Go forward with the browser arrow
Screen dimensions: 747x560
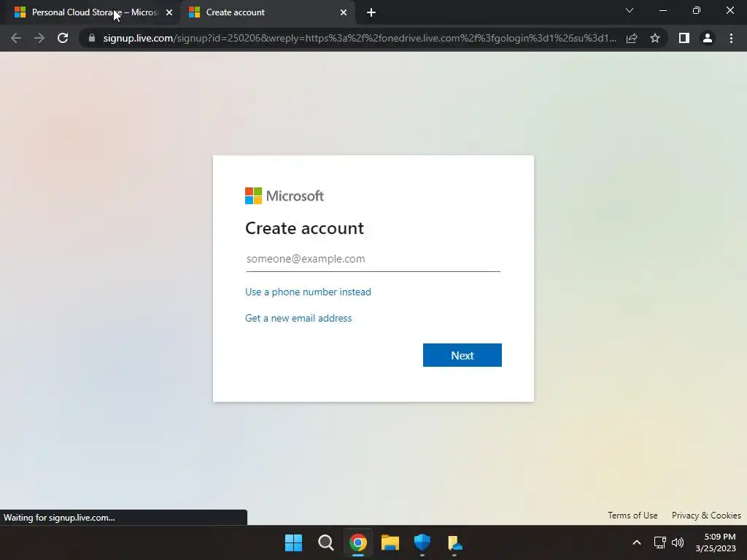pos(39,38)
